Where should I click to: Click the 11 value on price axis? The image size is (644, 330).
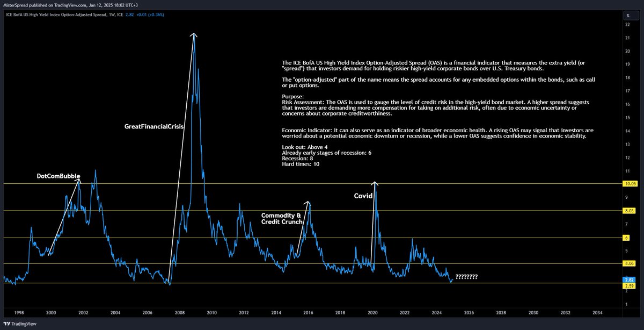(627, 171)
